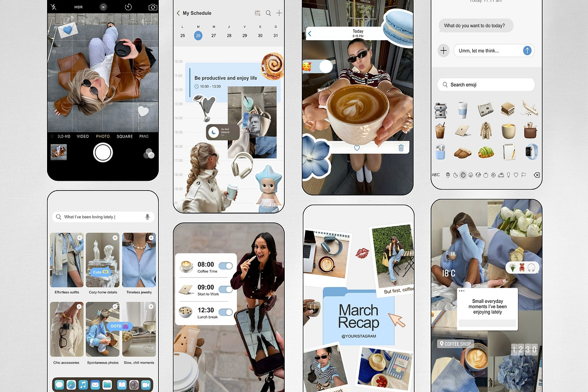The width and height of the screenshot is (588, 392).
Task: Tap back chevron next to Today 8:15 PM
Action: [310, 34]
